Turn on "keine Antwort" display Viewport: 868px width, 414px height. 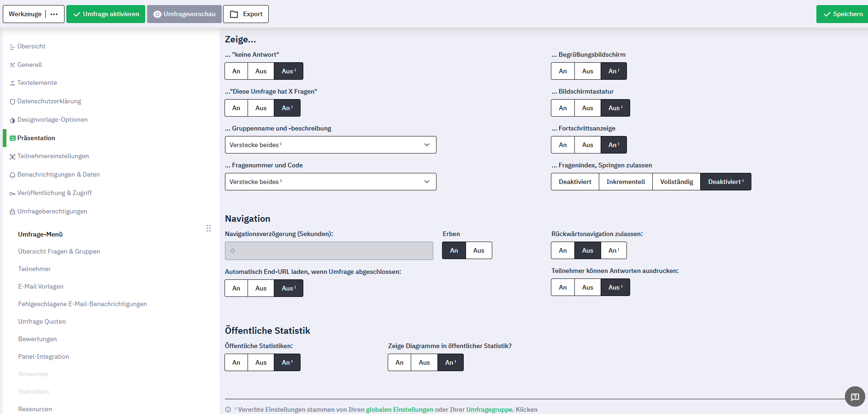[x=236, y=71]
